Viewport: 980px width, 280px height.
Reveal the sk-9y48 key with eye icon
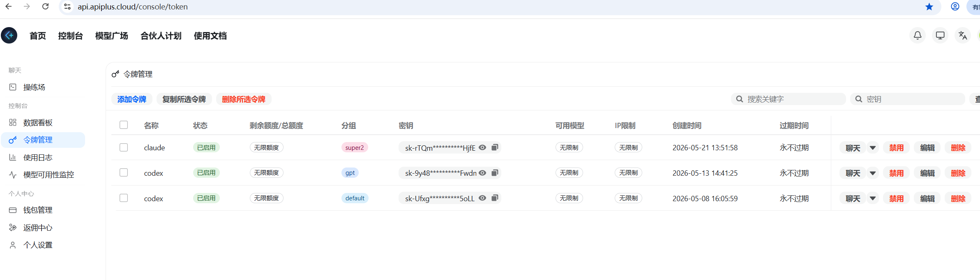483,173
